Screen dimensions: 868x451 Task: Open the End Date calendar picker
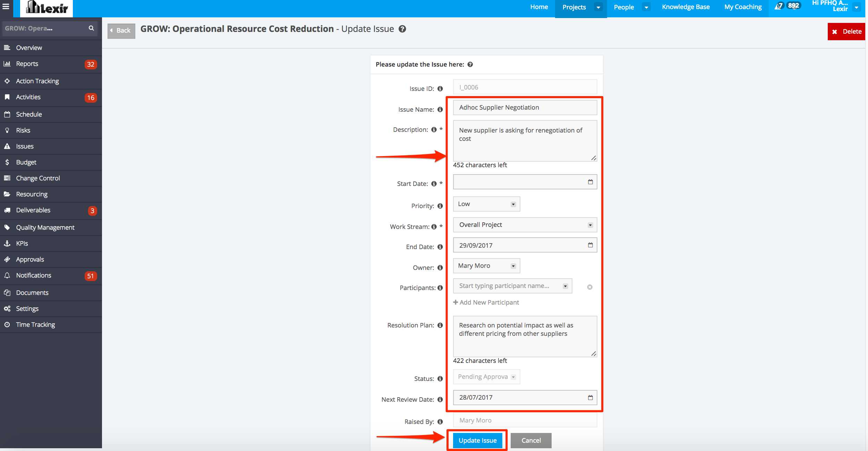click(590, 245)
